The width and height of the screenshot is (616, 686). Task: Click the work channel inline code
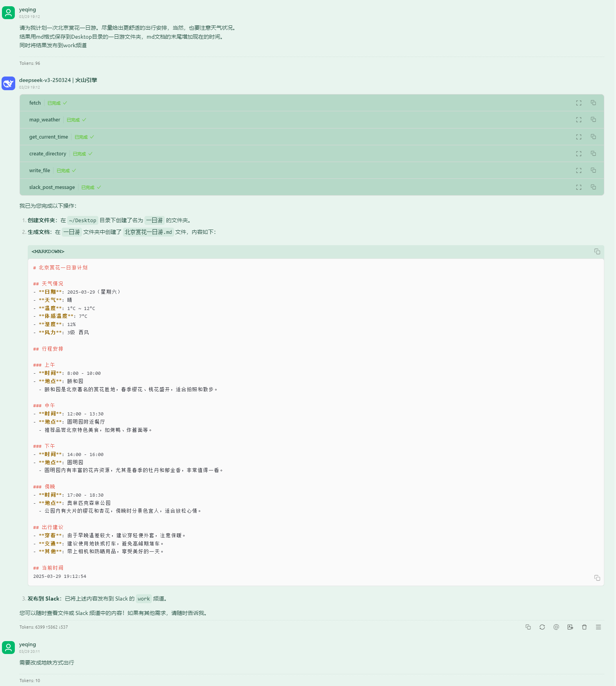[x=144, y=599]
